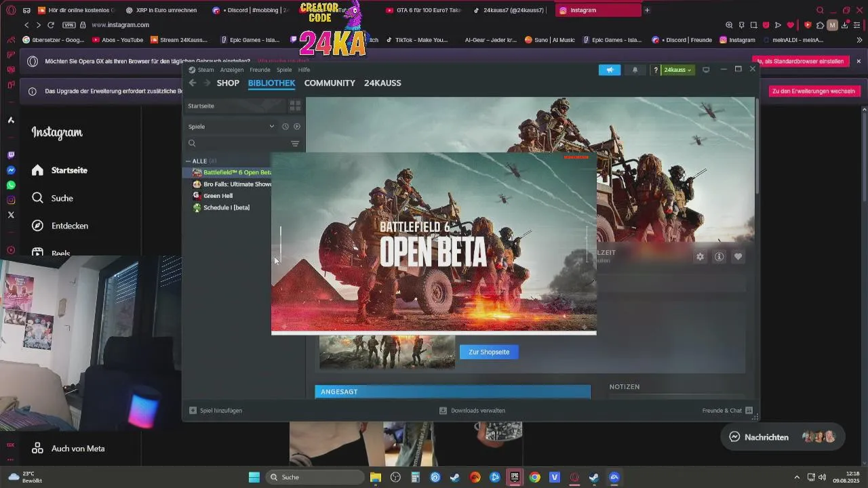This screenshot has height=488, width=868.
Task: Go forward in Steam navigation
Action: [207, 83]
